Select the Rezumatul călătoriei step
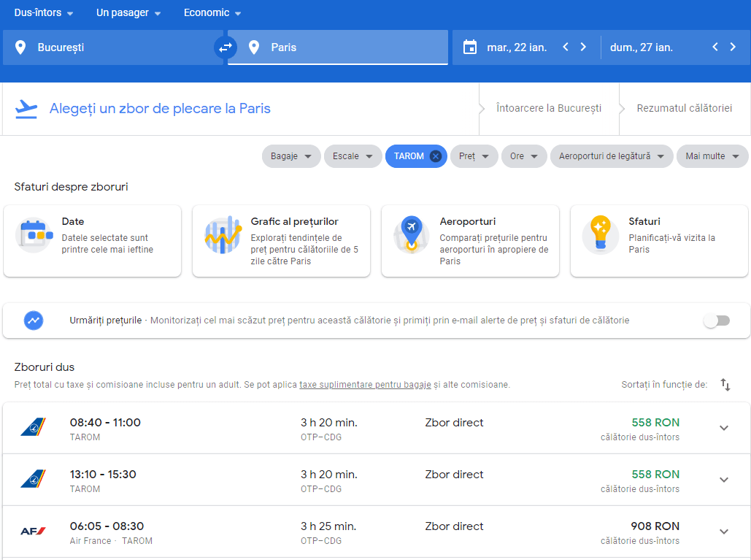 pyautogui.click(x=685, y=108)
